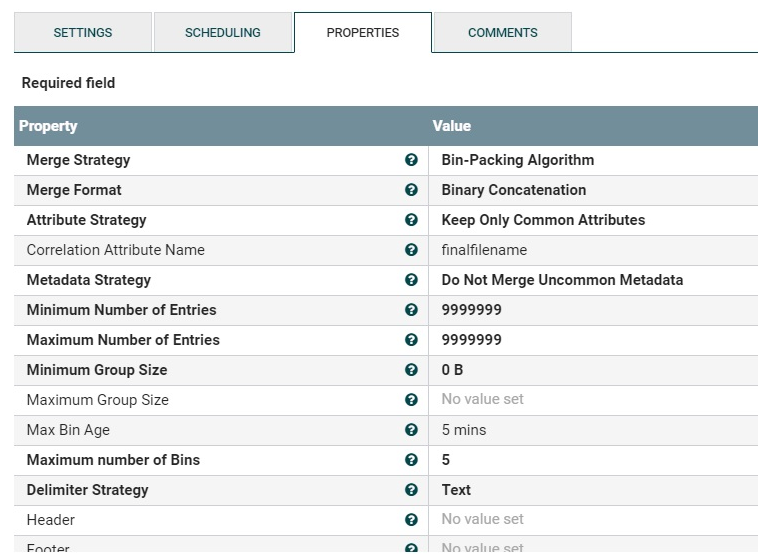This screenshot has width=758, height=560.
Task: Set a value for Maximum Group Size
Action: [x=482, y=400]
